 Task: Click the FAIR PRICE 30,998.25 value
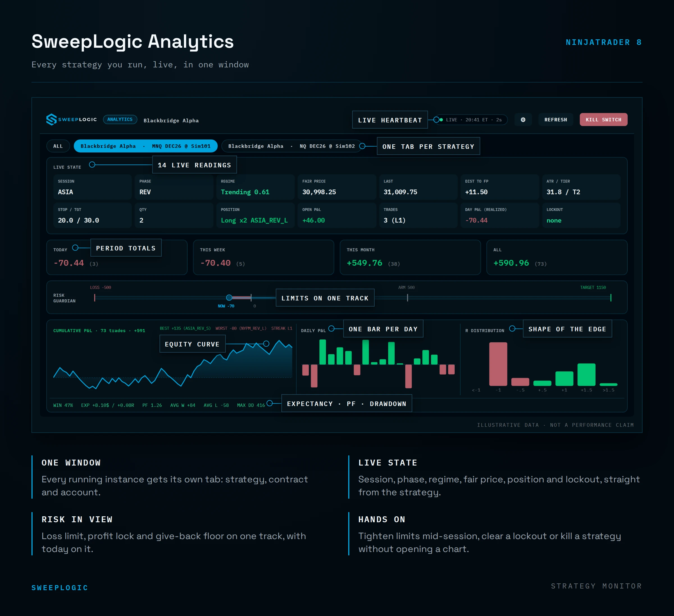[x=319, y=192]
